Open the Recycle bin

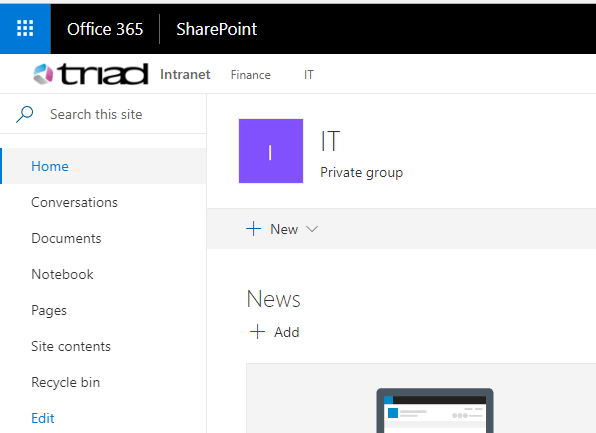65,382
